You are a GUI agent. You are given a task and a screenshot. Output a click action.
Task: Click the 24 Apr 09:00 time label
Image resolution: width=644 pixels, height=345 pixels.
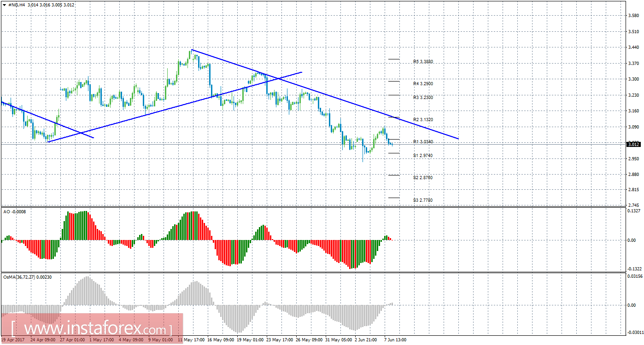click(x=42, y=340)
